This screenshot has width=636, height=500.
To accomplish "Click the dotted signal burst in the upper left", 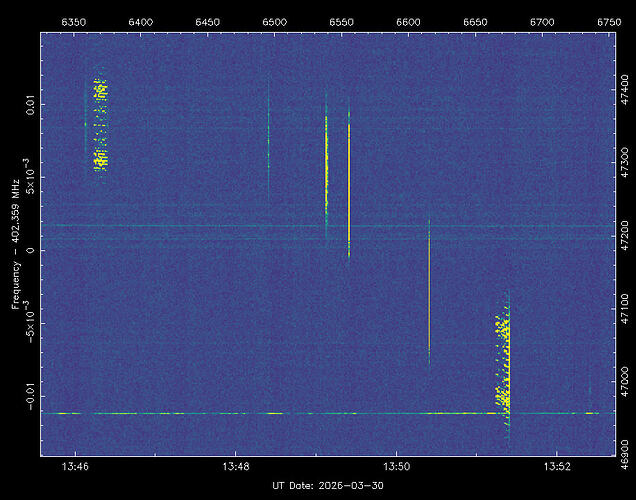I will 99,126.
